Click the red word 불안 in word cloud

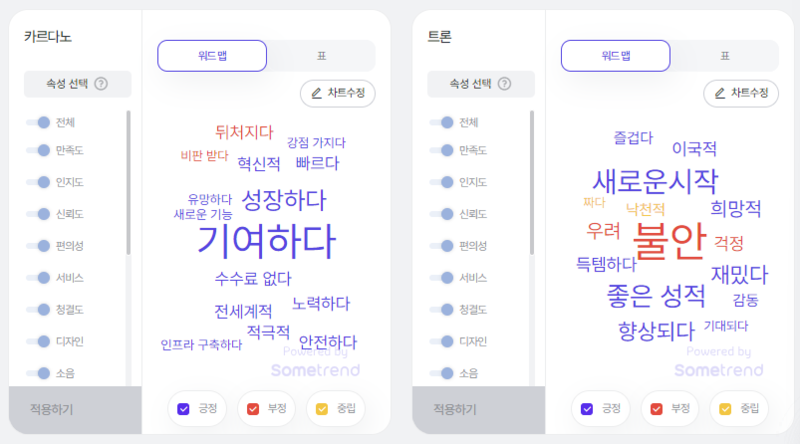[669, 241]
